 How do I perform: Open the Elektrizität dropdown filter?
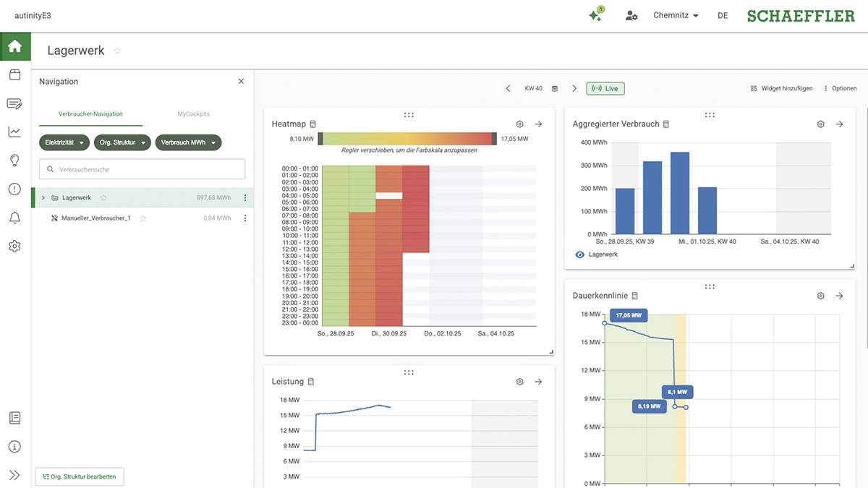(64, 142)
